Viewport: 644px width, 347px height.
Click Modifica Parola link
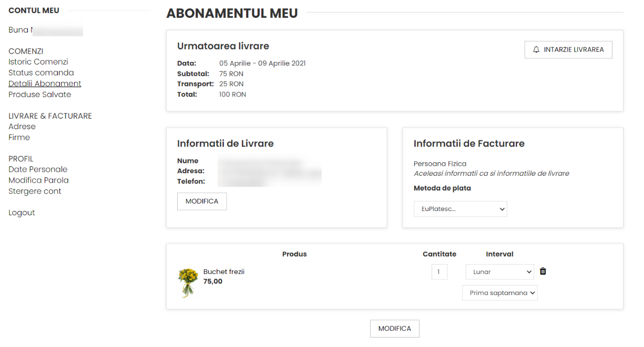pyautogui.click(x=38, y=180)
